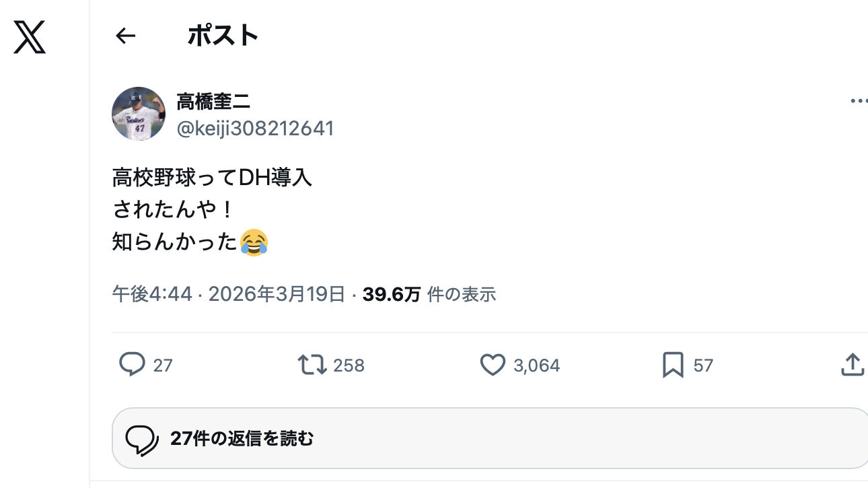868x488 pixels.
Task: Click the ポスト page header title
Action: point(223,36)
